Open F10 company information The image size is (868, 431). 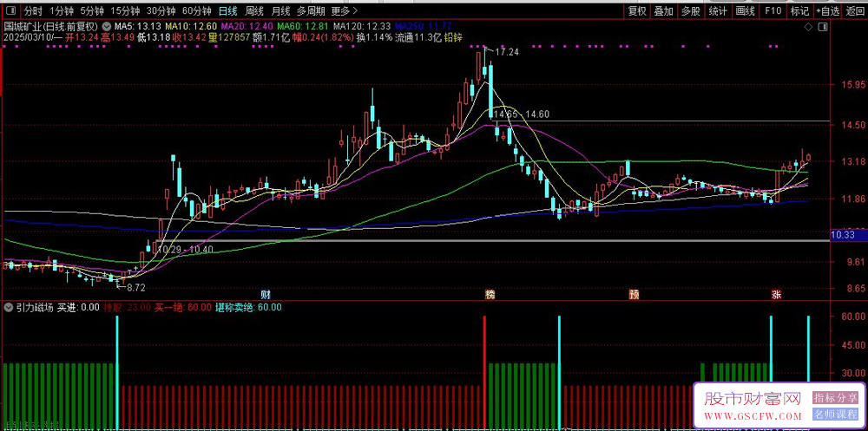tap(773, 10)
